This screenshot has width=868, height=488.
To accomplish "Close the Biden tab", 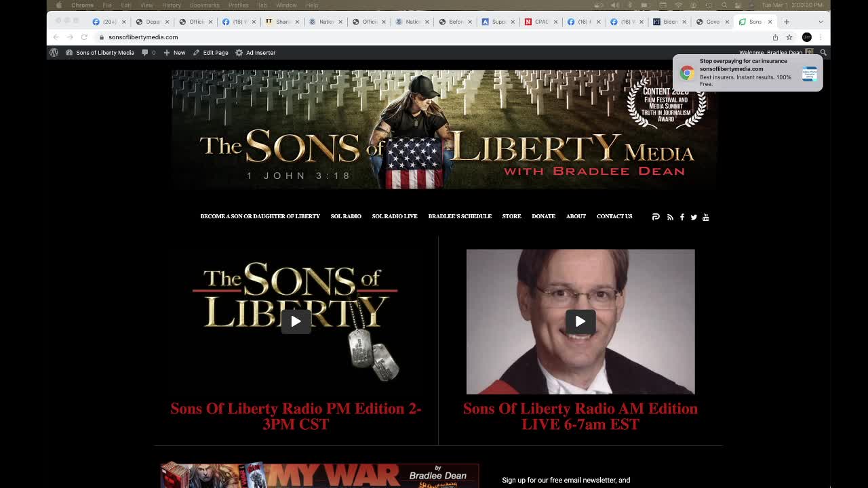I will (x=684, y=22).
